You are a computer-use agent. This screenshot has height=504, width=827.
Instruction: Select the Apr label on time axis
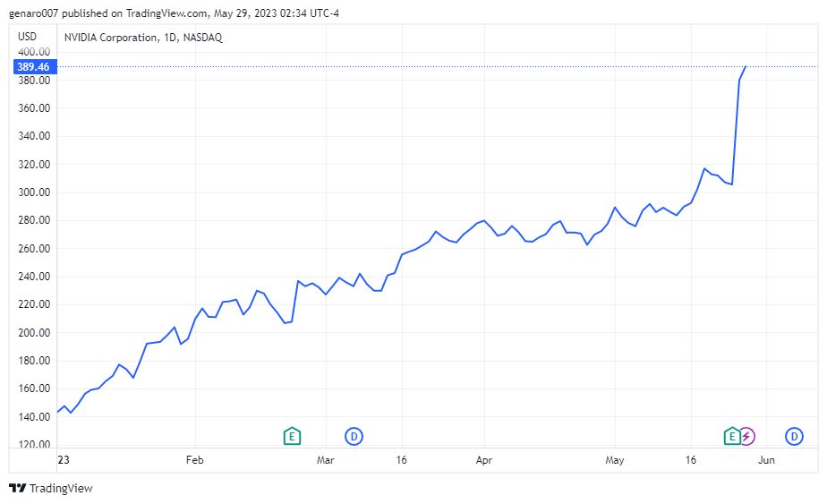coord(483,459)
